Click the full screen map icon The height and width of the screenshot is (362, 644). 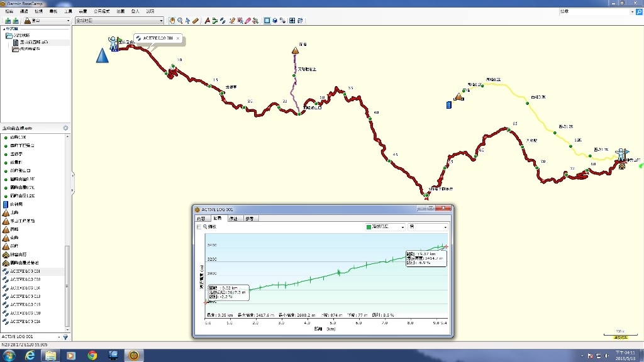tap(292, 21)
